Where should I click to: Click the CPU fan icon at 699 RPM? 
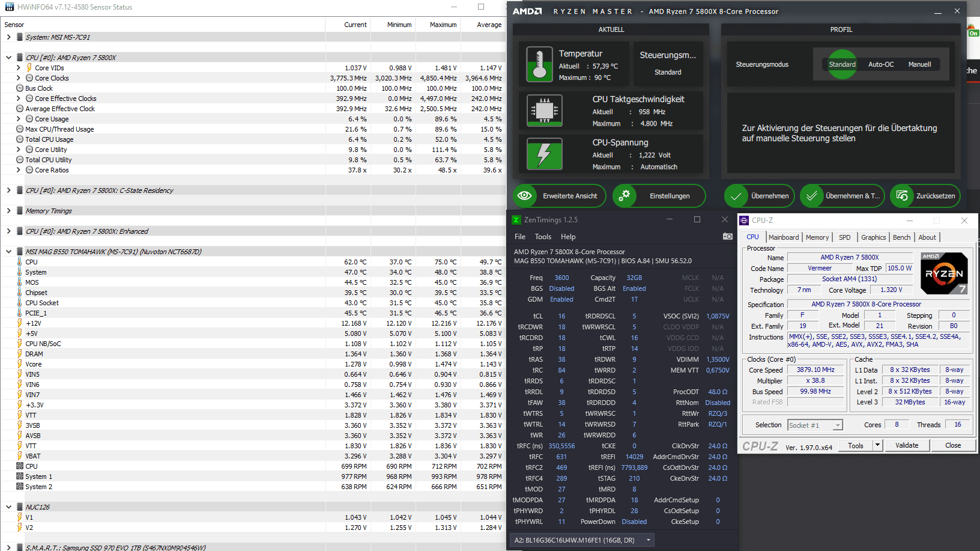[20, 466]
